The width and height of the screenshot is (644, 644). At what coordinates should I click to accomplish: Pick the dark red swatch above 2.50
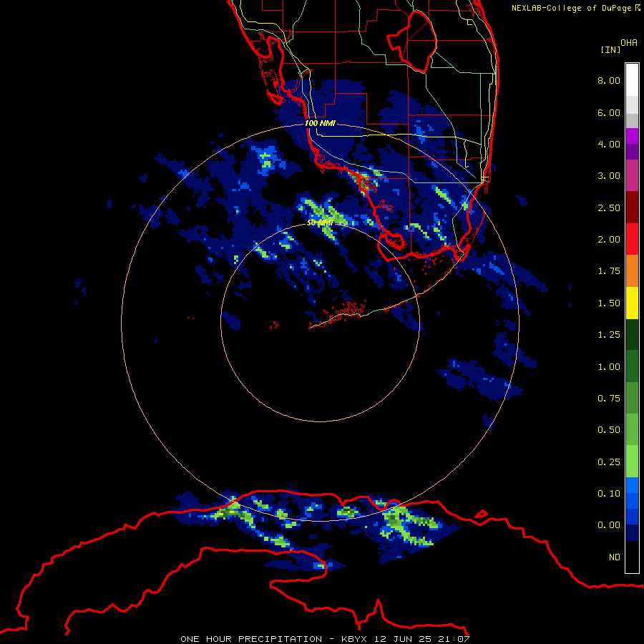tap(632, 207)
